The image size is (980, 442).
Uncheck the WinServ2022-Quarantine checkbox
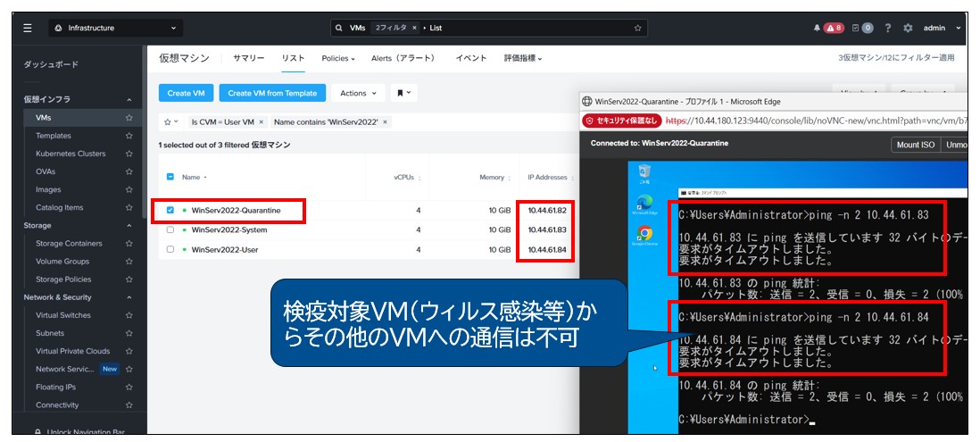tap(170, 211)
